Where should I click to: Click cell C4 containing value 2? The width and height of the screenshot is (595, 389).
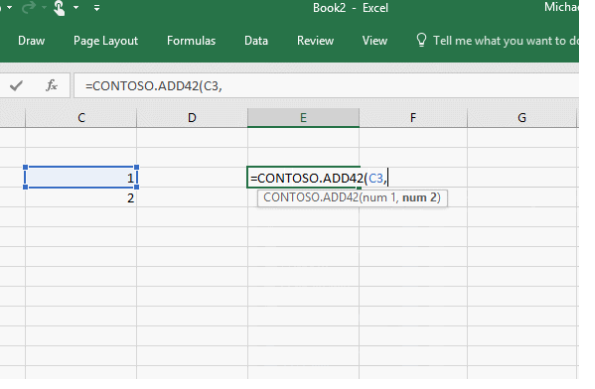click(x=81, y=198)
